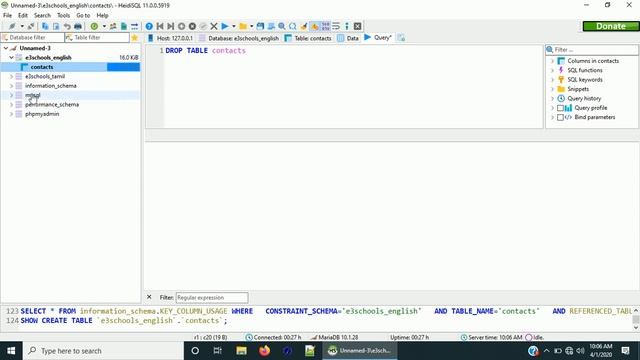Open new query tab icon
Screen dimensions: 640x360
click(x=401, y=38)
